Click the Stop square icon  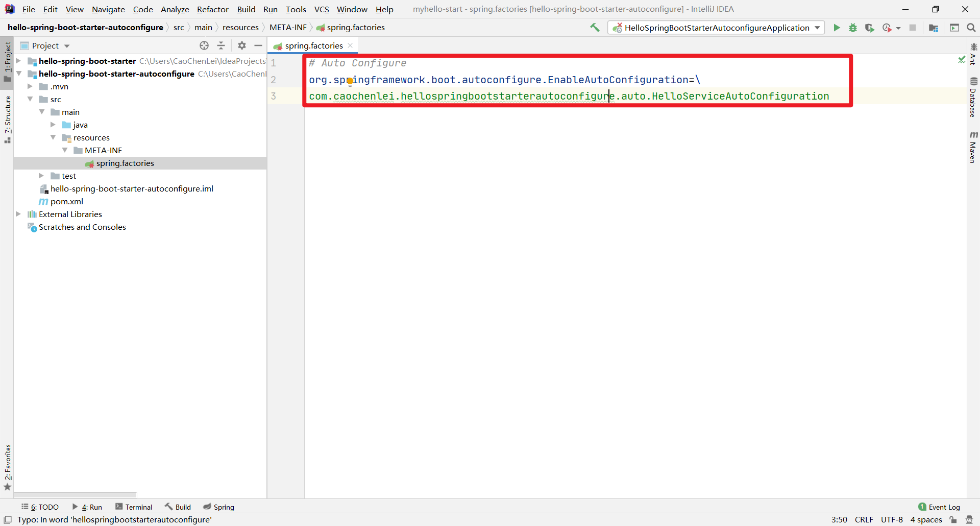pos(913,28)
